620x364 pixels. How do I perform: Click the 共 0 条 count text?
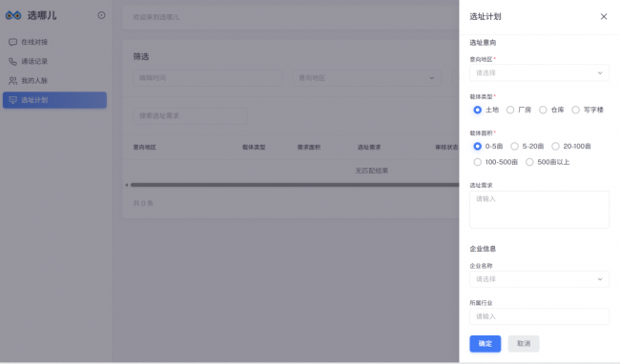[143, 203]
